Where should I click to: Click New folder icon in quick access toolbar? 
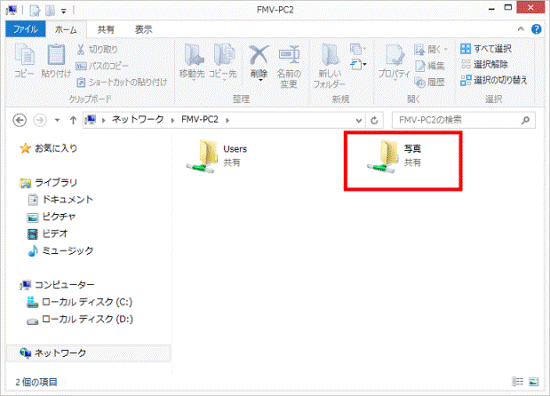pos(50,10)
